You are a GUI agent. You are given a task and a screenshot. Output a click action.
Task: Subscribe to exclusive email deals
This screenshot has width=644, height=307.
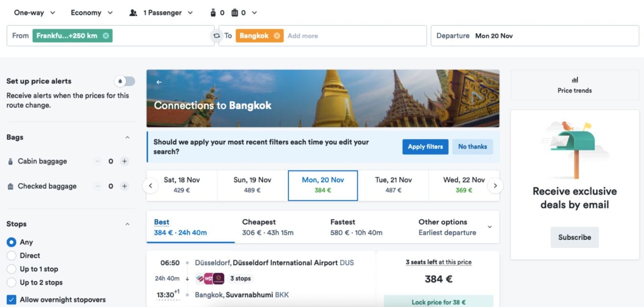pos(574,237)
